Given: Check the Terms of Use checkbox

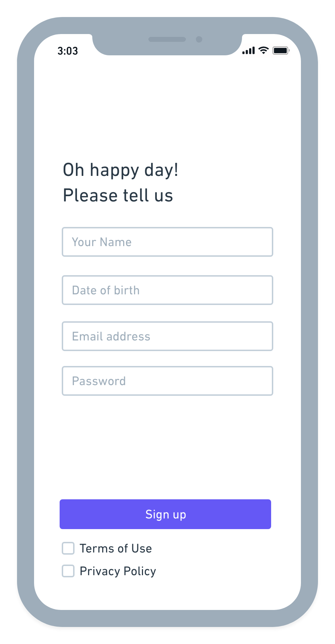Looking at the screenshot, I should (x=68, y=548).
